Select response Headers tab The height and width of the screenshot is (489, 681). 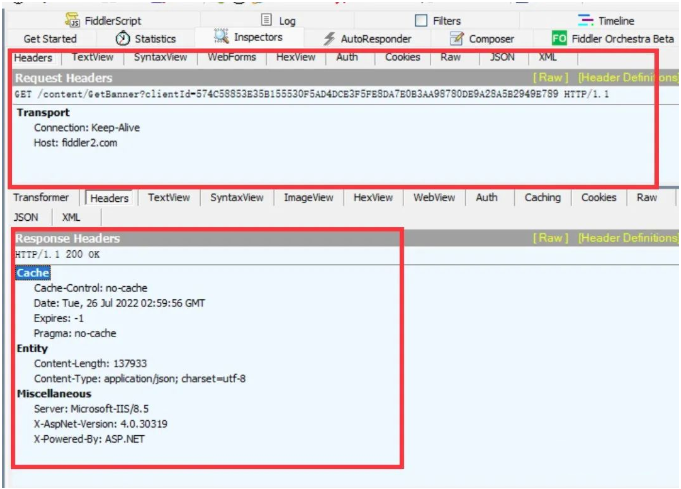[109, 198]
